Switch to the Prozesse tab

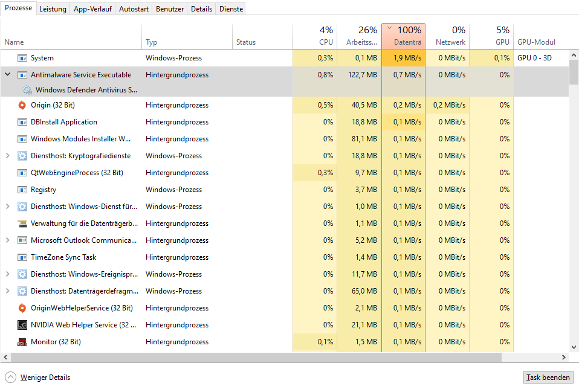19,8
